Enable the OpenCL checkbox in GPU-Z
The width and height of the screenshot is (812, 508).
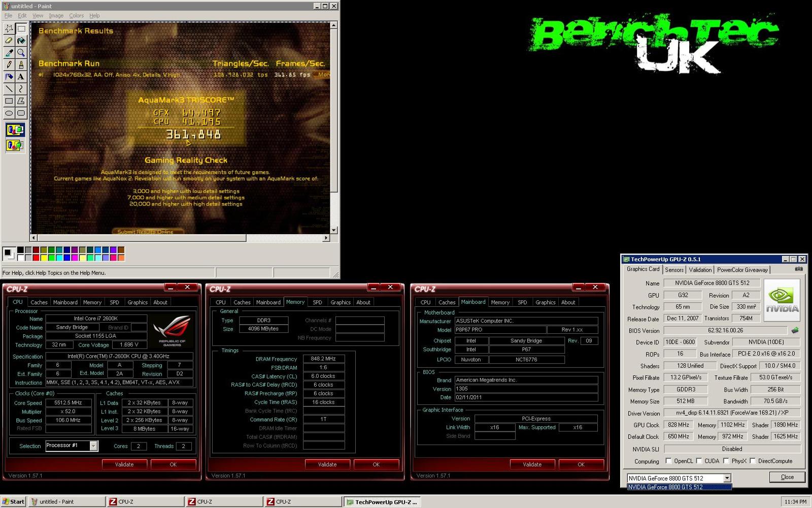click(x=668, y=461)
